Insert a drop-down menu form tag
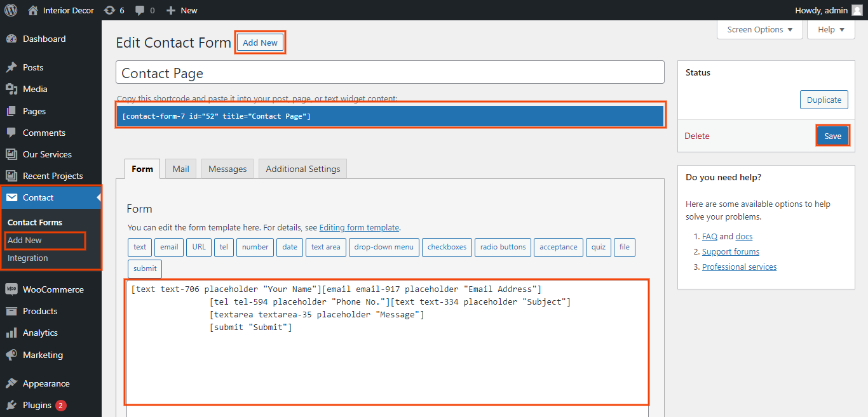Viewport: 868px width, 417px height. (x=384, y=247)
